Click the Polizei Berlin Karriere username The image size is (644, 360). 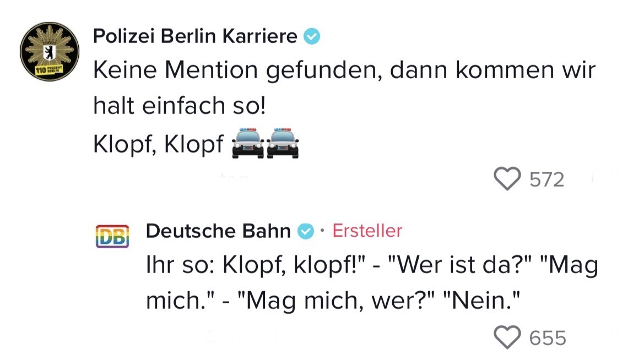(195, 36)
